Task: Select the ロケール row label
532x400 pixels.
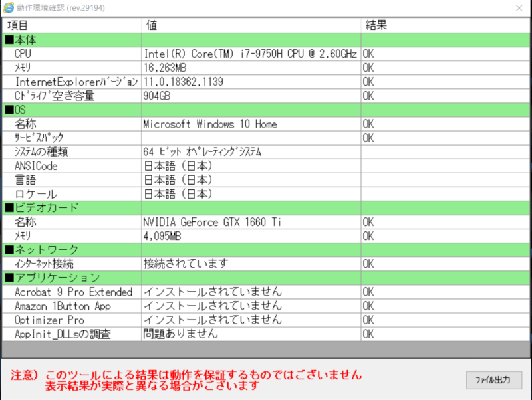Action: coord(36,194)
